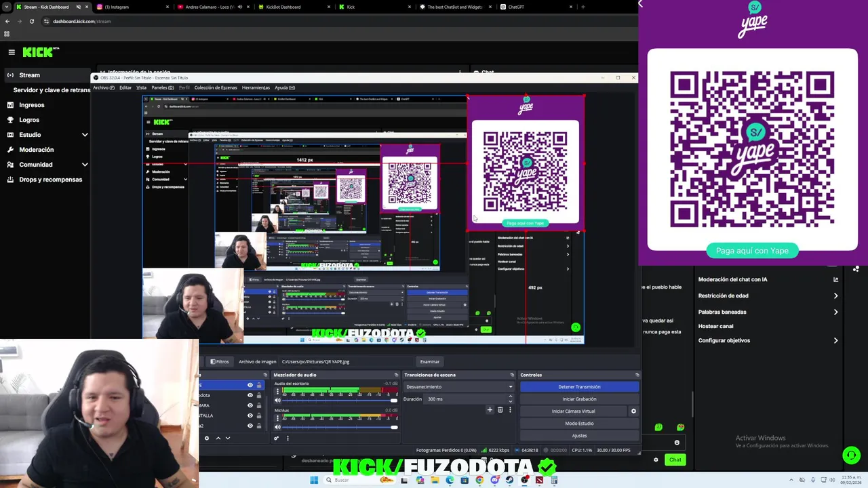Add a scene transition with plus icon

[x=490, y=409]
